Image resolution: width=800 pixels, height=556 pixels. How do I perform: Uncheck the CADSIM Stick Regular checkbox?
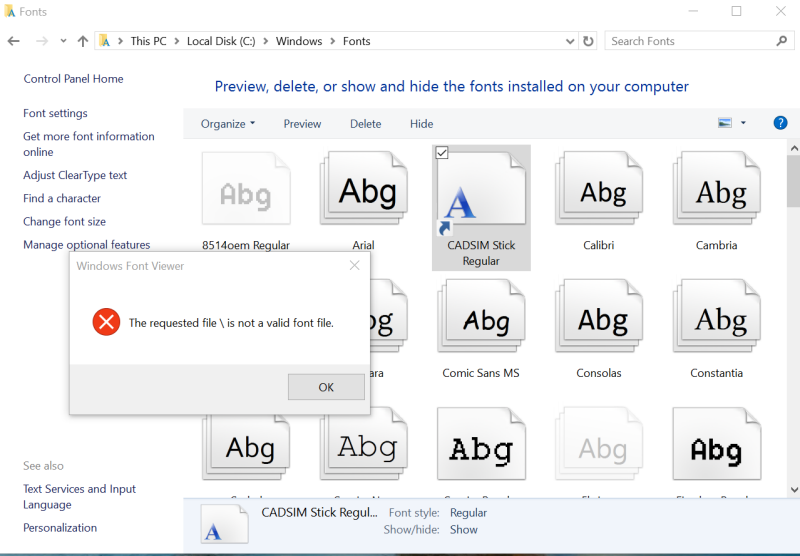[x=442, y=153]
